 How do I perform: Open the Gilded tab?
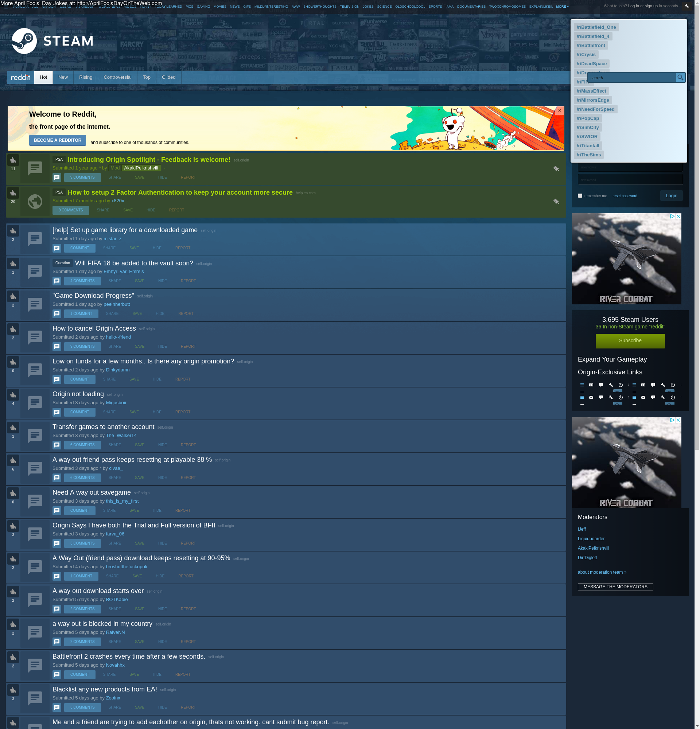[168, 77]
